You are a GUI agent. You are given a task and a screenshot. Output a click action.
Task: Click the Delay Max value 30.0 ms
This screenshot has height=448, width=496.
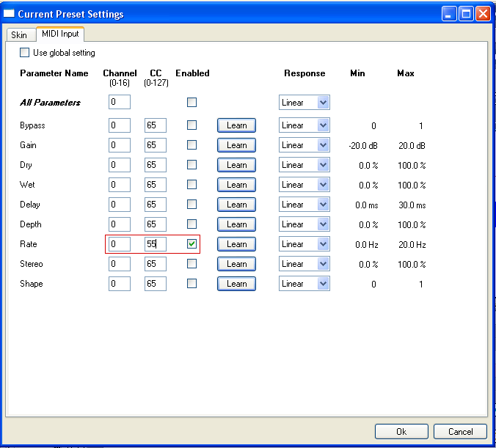click(412, 205)
